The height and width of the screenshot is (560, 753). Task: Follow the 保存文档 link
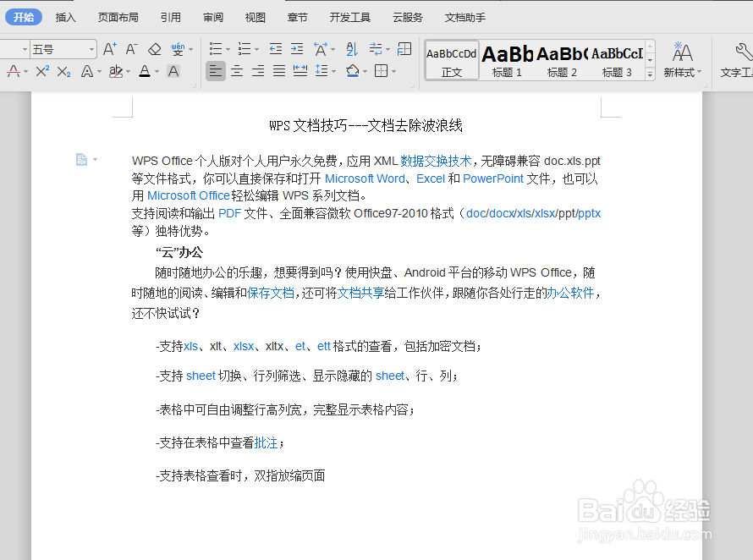coord(271,293)
